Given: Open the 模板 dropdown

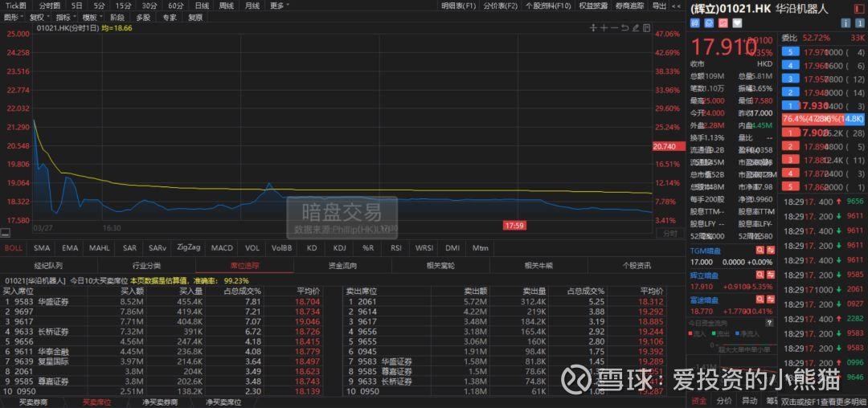Looking at the screenshot, I should click(x=92, y=17).
